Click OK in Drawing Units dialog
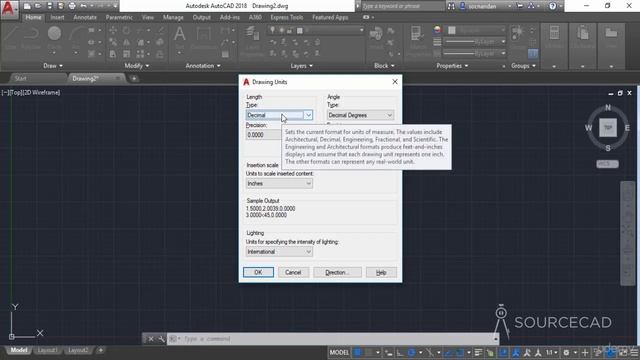Viewport: 640px width, 360px height. (258, 272)
